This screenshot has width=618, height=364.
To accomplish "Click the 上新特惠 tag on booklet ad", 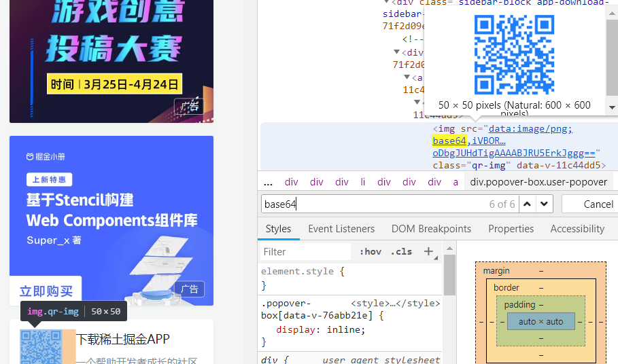I will tap(49, 179).
